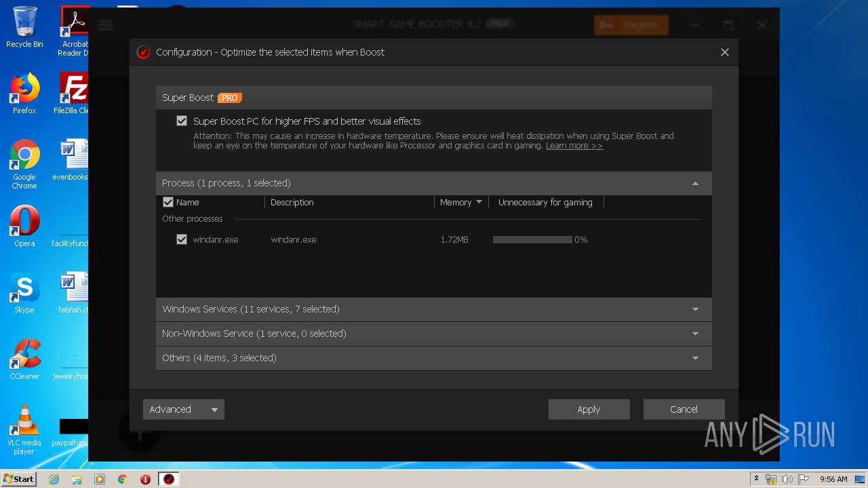
Task: Open CCleaner desktop shortcut
Action: tap(24, 359)
